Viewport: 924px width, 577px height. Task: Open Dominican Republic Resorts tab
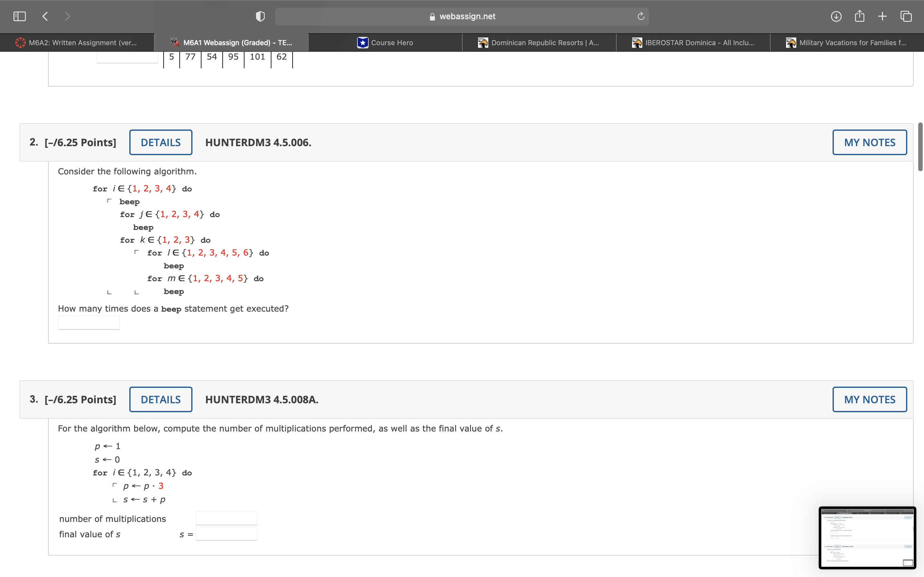pos(539,43)
